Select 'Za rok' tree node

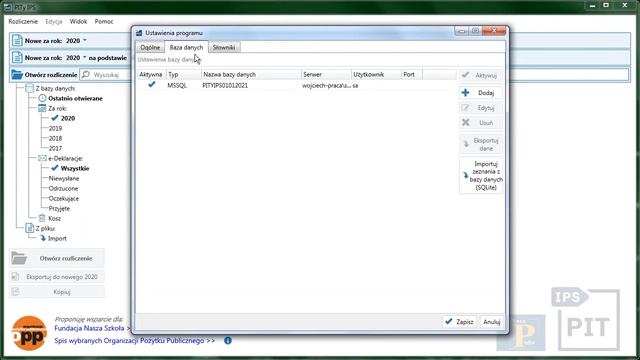[x=57, y=108]
